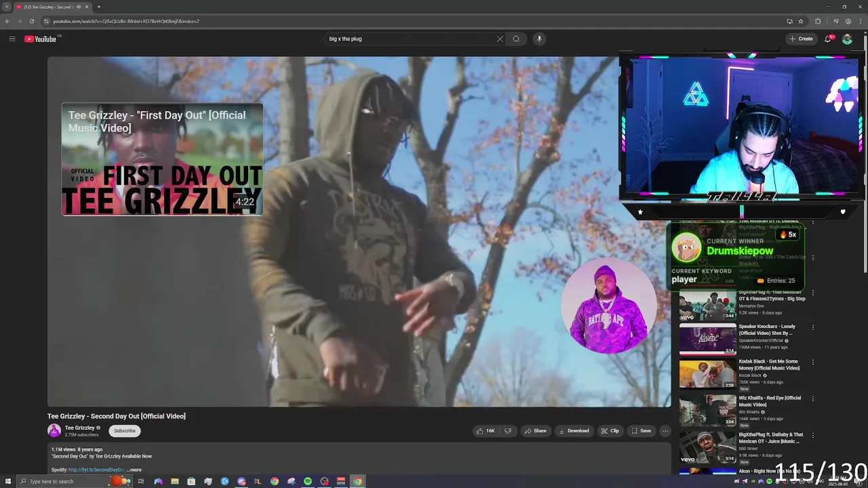Open Microsoft Store taskbar icon

click(x=191, y=481)
